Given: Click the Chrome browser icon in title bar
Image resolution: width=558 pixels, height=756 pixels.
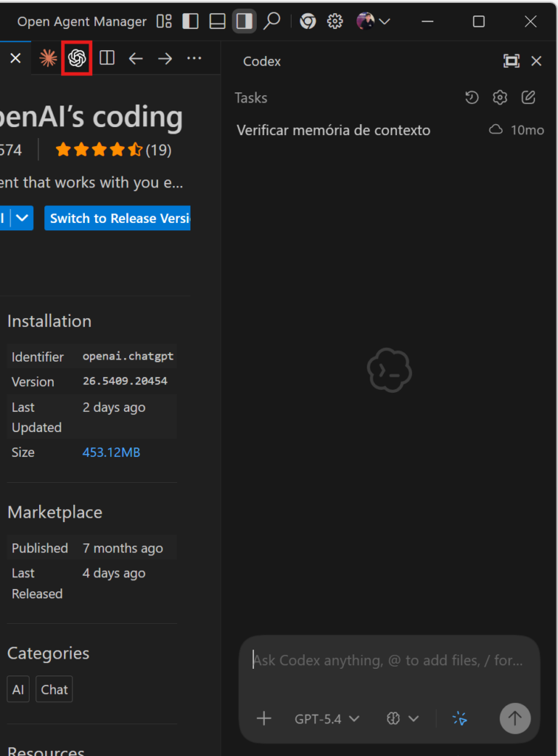Looking at the screenshot, I should 308,21.
